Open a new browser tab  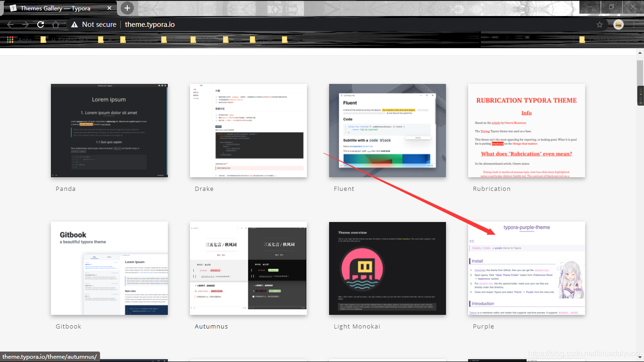[x=127, y=8]
